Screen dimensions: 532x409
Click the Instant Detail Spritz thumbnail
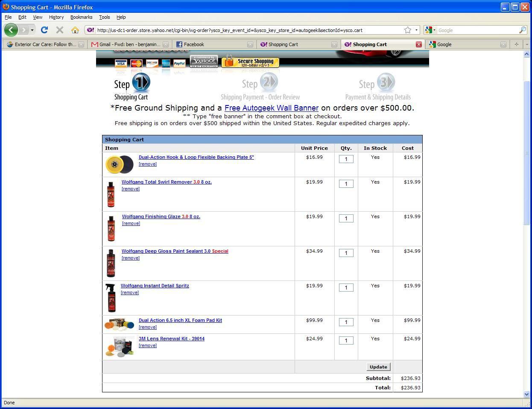(111, 298)
